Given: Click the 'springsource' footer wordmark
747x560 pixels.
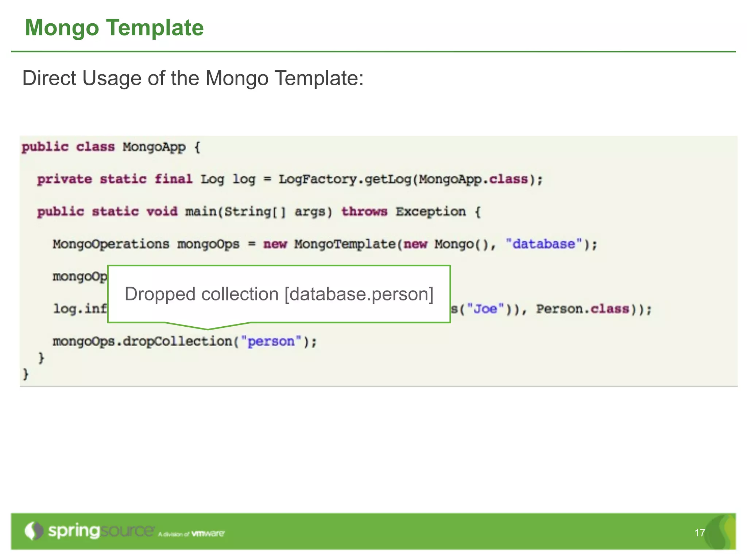Looking at the screenshot, I should click(x=101, y=531).
